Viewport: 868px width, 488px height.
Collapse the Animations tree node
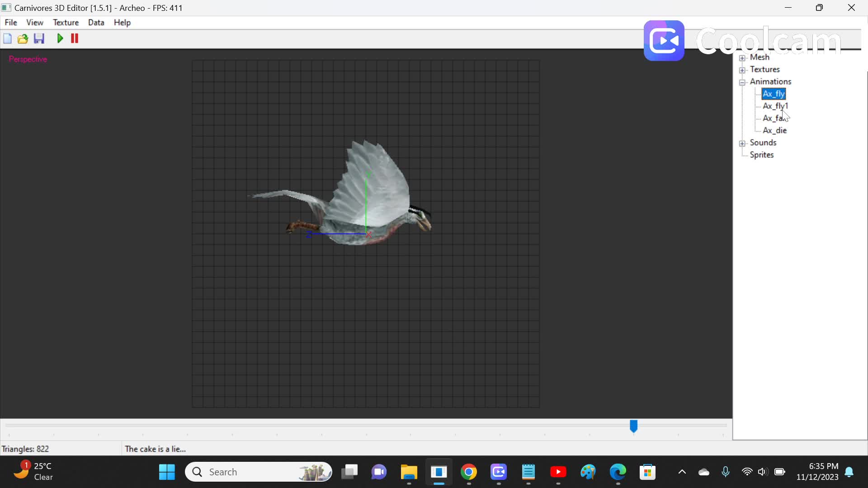(x=742, y=82)
